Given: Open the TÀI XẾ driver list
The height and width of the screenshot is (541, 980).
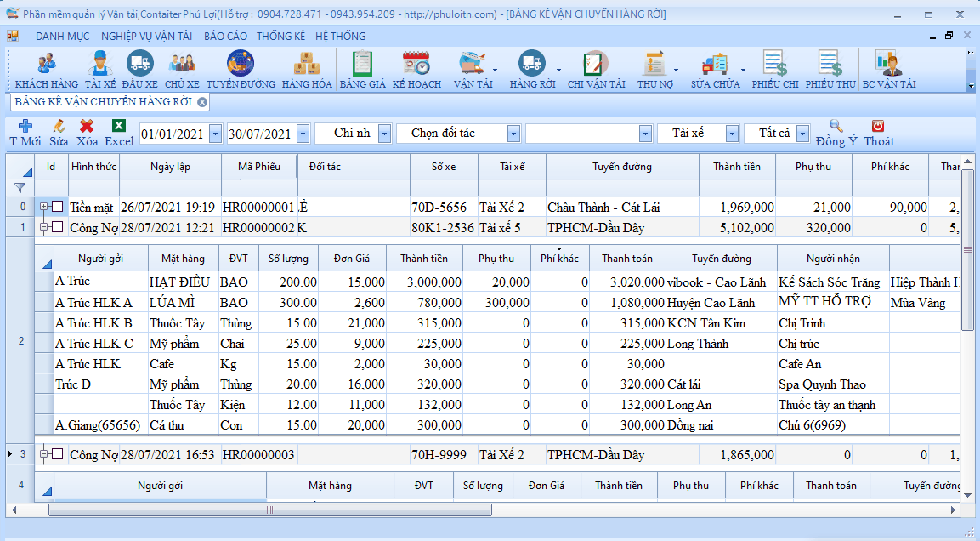Looking at the screenshot, I should 100,70.
